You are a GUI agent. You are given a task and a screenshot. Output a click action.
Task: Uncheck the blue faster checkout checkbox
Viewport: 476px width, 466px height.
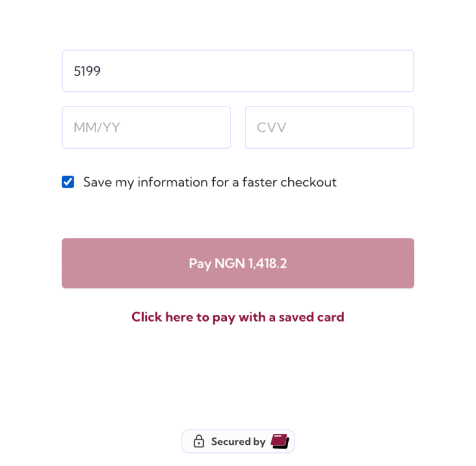coord(68,182)
